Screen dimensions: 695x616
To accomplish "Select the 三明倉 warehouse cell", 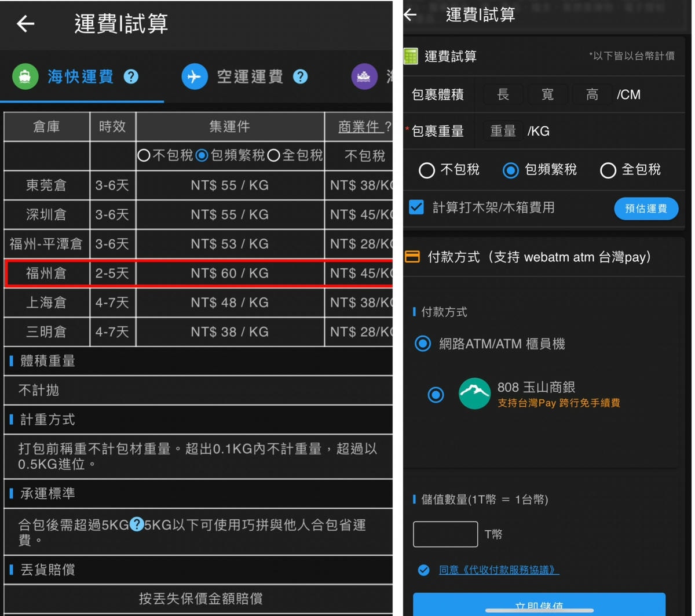I will pos(46,332).
